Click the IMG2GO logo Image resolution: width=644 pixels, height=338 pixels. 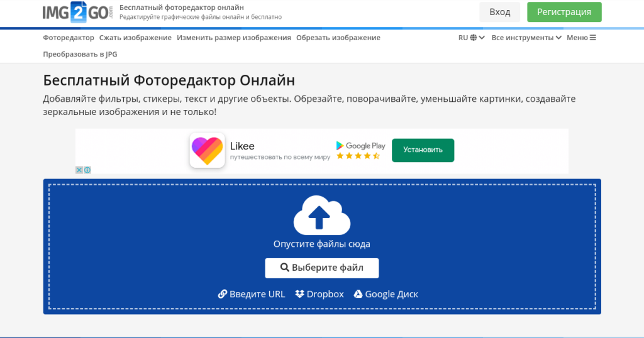click(77, 12)
